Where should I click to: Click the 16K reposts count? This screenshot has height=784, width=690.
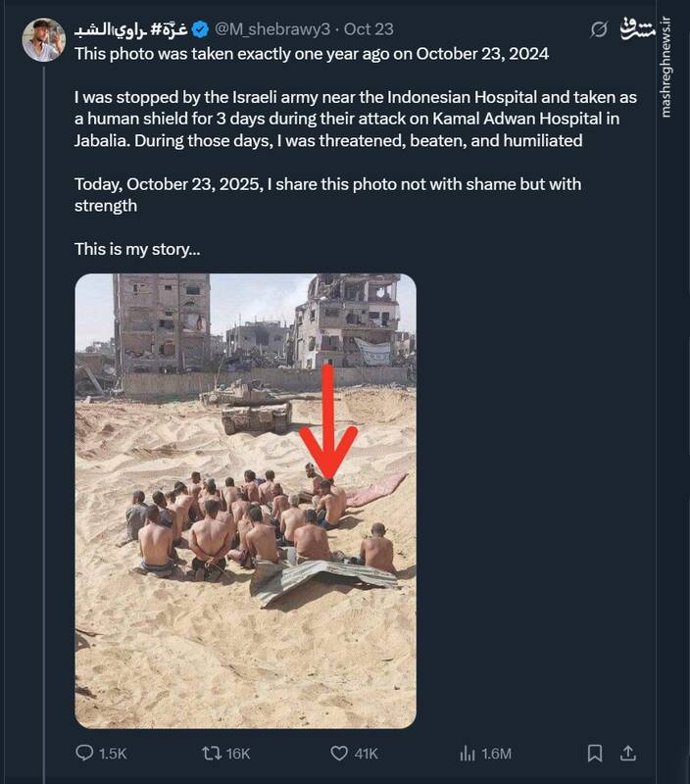coord(238,753)
